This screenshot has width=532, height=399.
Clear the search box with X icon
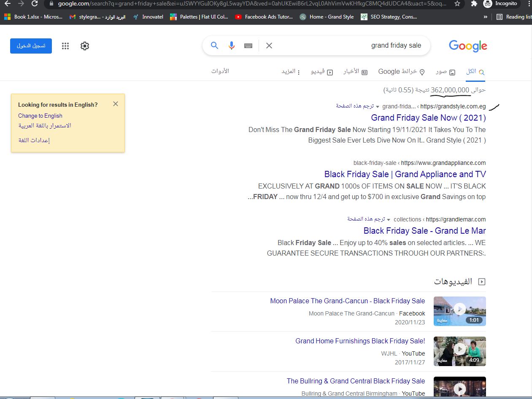click(269, 46)
